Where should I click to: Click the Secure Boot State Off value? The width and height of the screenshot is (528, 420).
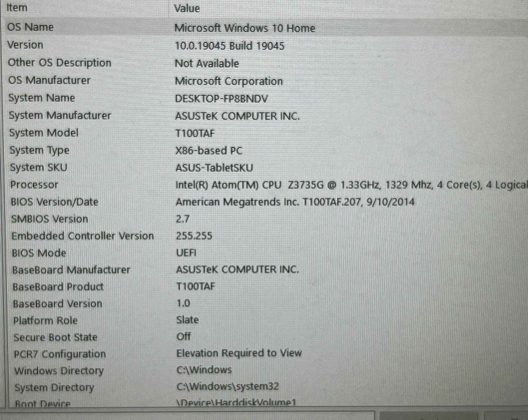[x=184, y=336]
